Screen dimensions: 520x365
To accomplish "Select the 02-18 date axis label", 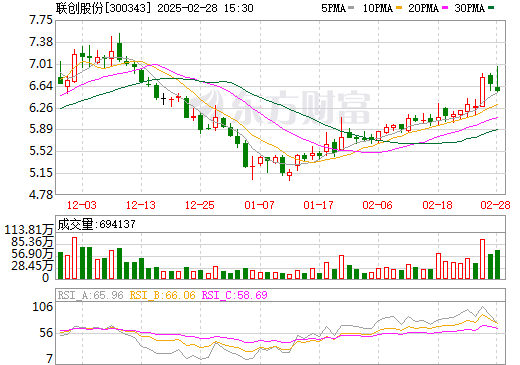I will pos(437,205).
